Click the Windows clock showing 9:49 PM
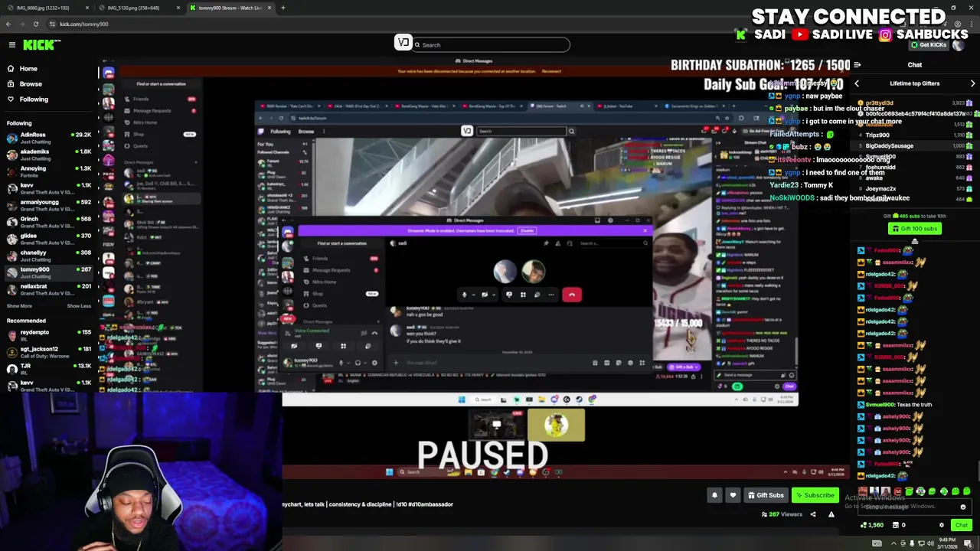 (x=946, y=543)
